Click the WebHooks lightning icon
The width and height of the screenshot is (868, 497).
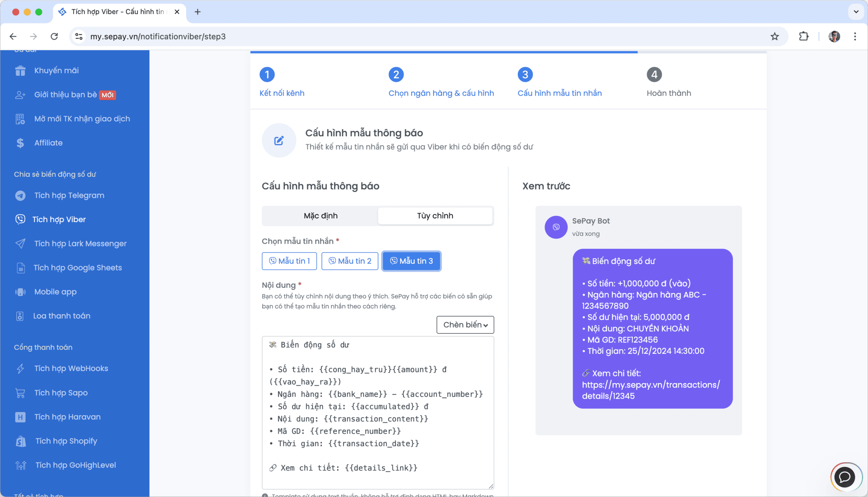point(20,368)
